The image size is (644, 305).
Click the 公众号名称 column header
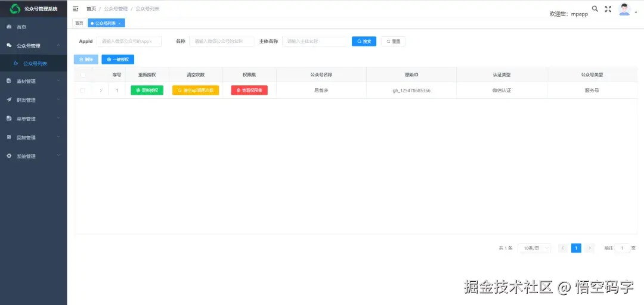pos(321,74)
